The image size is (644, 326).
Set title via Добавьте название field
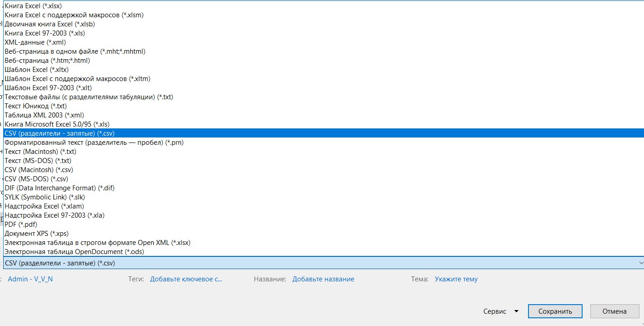coord(323,279)
